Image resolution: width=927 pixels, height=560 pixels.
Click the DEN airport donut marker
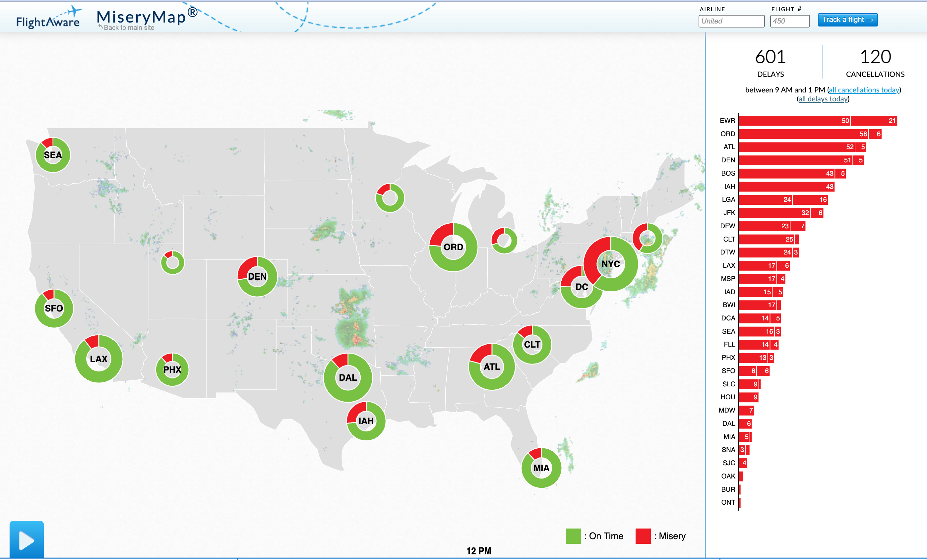[257, 276]
